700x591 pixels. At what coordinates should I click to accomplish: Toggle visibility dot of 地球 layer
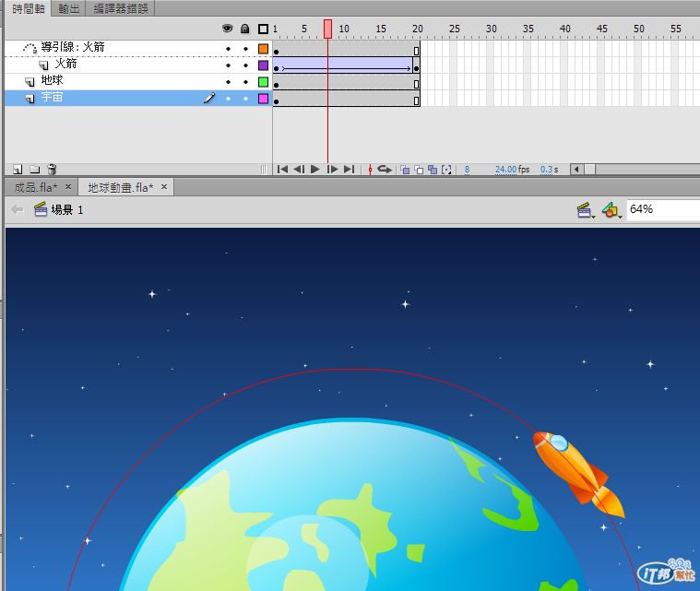point(228,82)
